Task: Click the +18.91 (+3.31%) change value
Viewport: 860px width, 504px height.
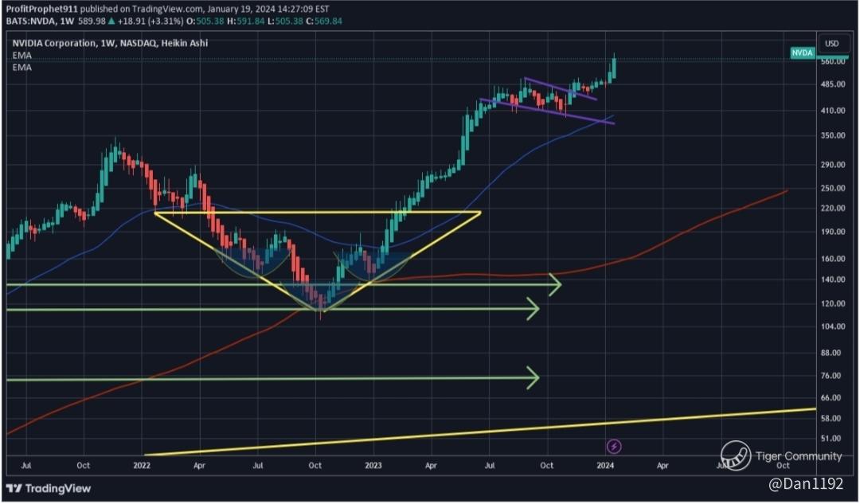Action: pyautogui.click(x=150, y=21)
